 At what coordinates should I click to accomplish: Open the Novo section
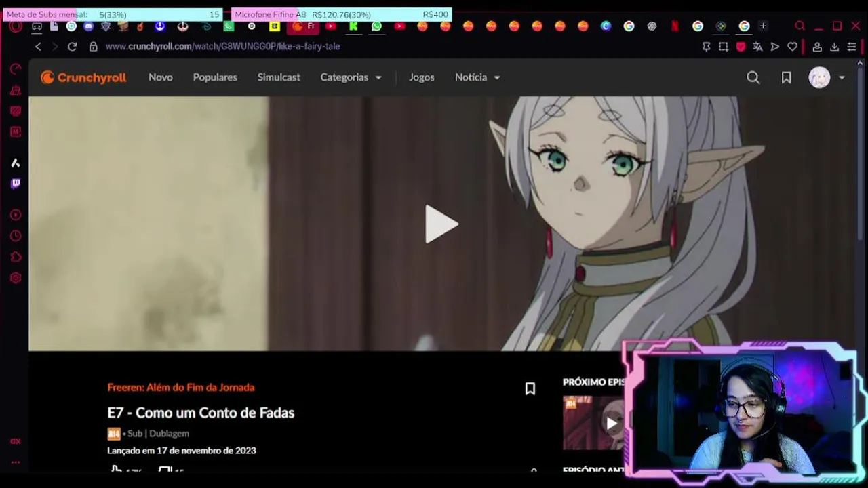pos(161,77)
